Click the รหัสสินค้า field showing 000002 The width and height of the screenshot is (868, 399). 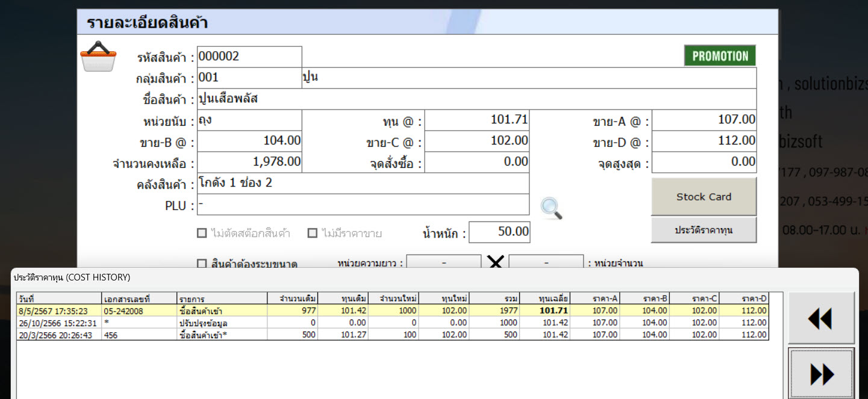pos(249,57)
